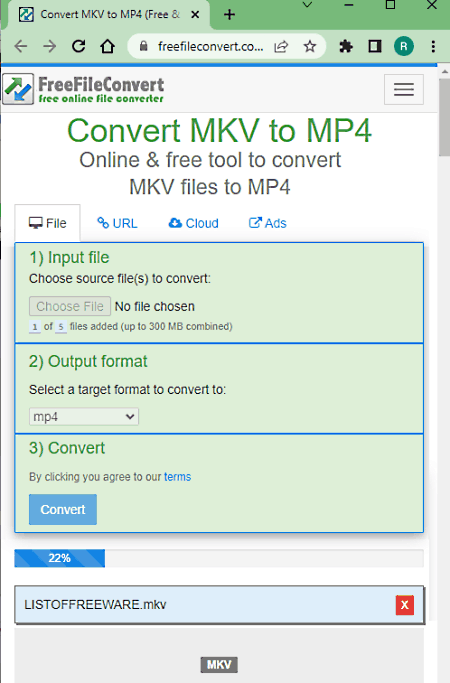
Task: Click the browser forward arrow
Action: point(50,46)
